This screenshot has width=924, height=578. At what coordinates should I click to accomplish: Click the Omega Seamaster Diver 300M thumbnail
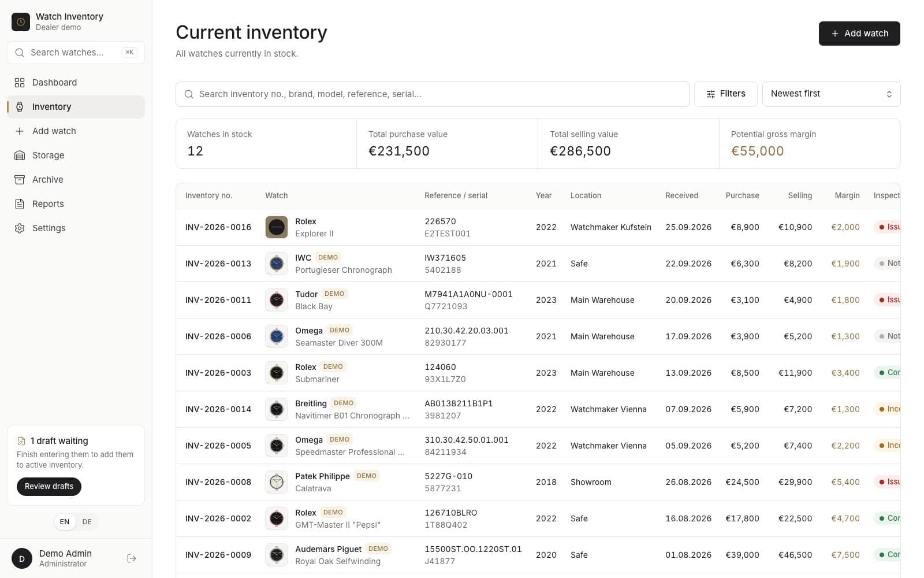point(277,336)
